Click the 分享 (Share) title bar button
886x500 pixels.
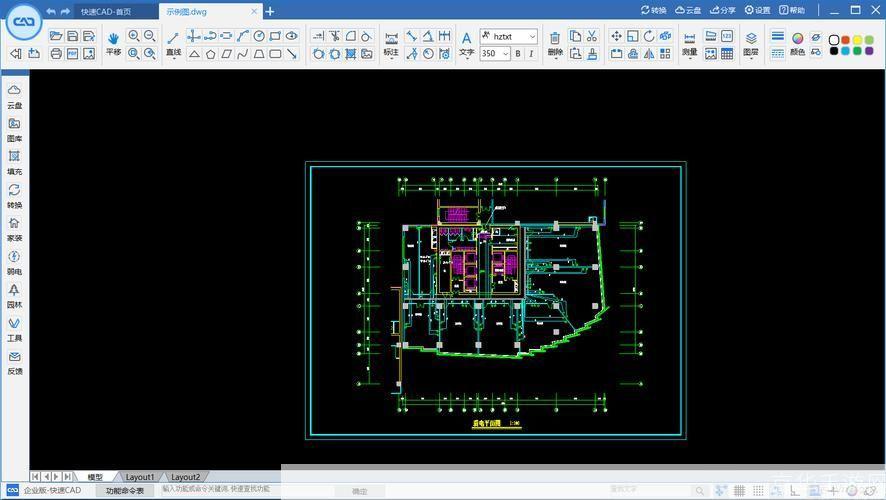(723, 10)
